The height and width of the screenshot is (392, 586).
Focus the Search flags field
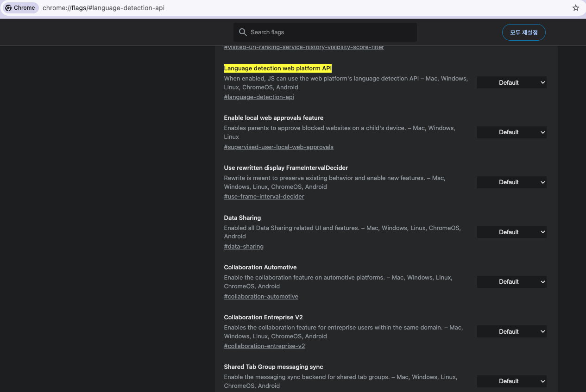[325, 32]
